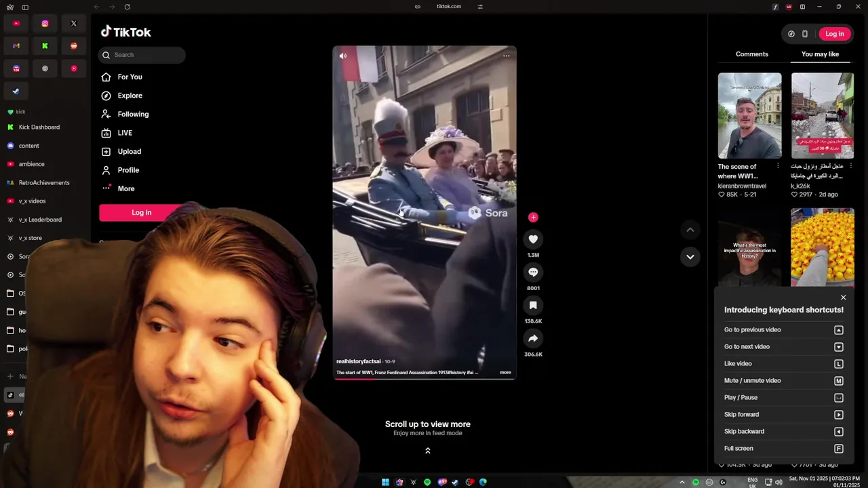868x488 pixels.
Task: Open the ChatGPT pinned tab tile
Action: [x=45, y=68]
